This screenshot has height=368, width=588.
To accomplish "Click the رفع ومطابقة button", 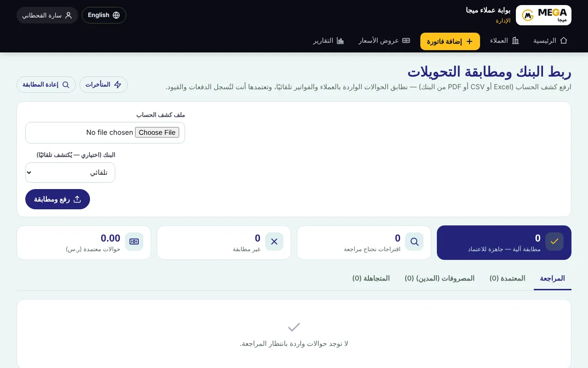I will (x=57, y=199).
